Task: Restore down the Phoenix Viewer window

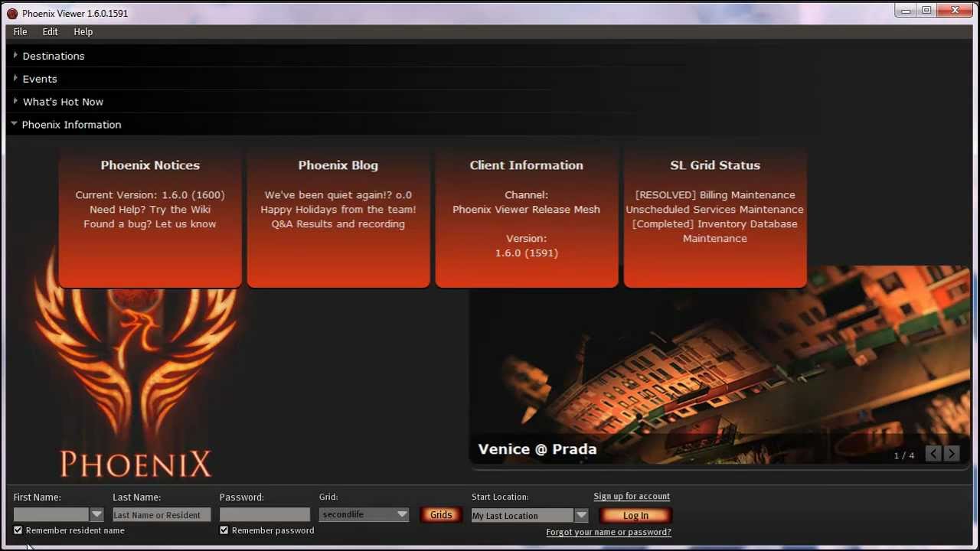Action: point(927,11)
